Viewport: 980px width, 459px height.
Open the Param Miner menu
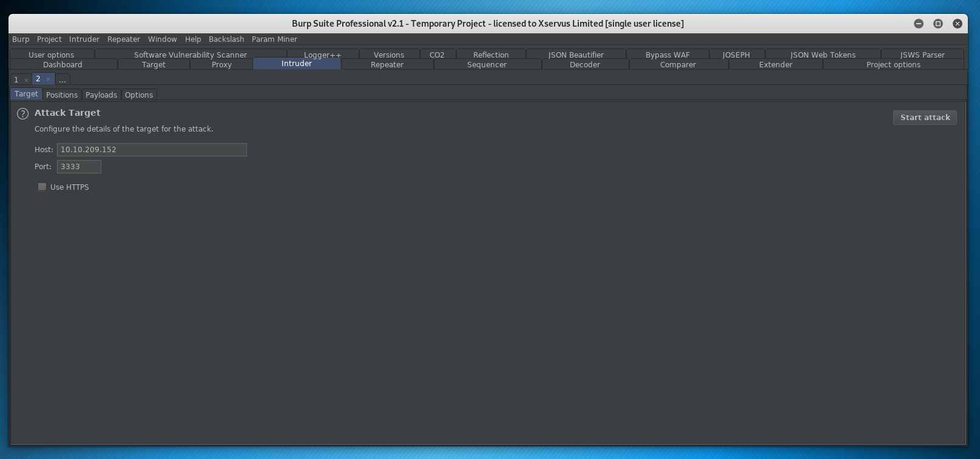274,39
